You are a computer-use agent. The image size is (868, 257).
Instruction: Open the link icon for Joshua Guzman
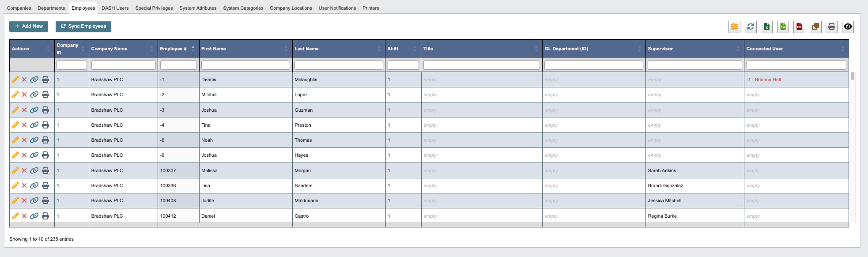(34, 110)
